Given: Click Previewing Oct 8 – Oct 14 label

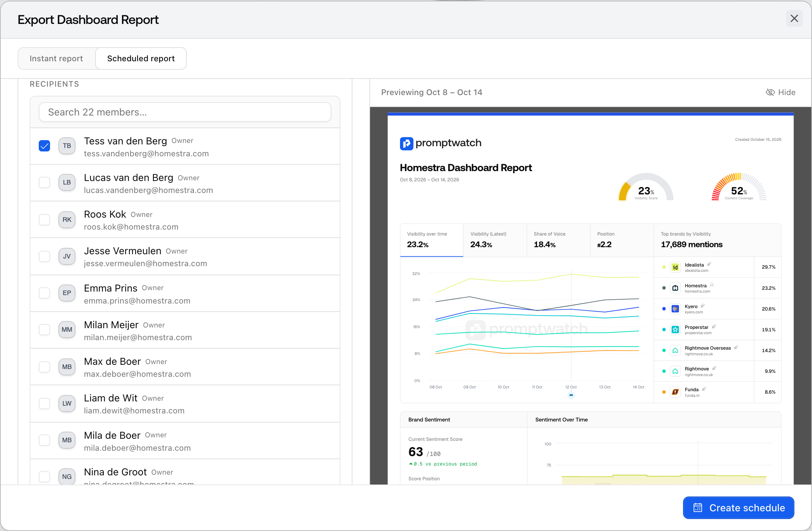Looking at the screenshot, I should click(432, 92).
